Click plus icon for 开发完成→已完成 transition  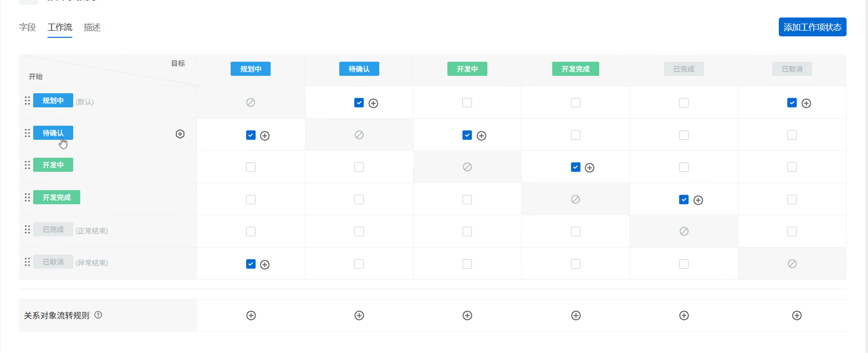(x=698, y=200)
